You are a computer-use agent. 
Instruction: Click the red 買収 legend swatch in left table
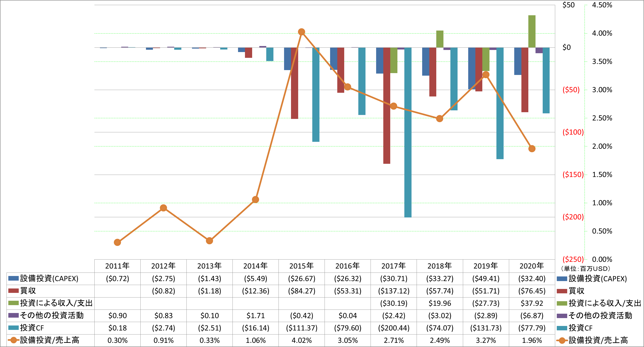[x=13, y=291]
